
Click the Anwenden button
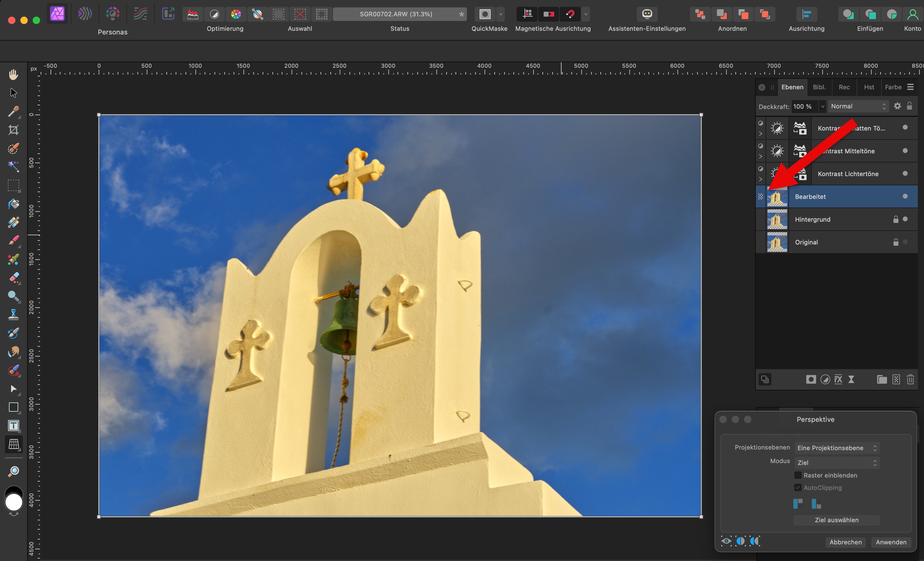tap(891, 542)
